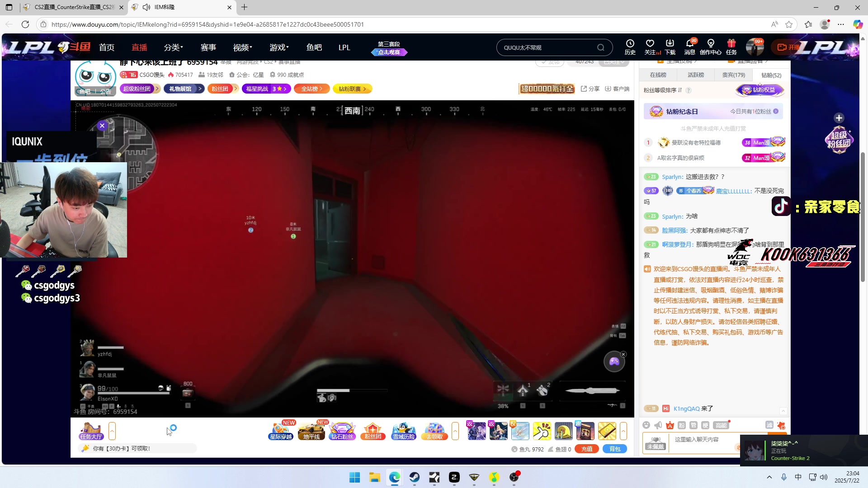Viewport: 868px width, 488px height.
Task: Open 鱼吧 in top navigation
Action: click(314, 47)
